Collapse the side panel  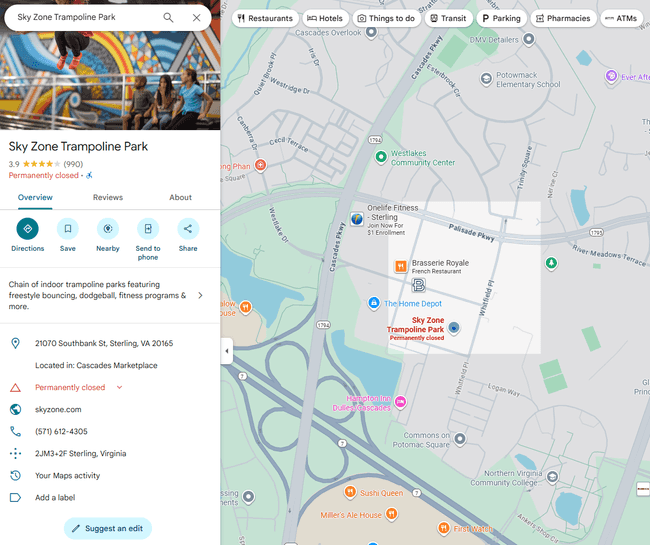tap(226, 351)
